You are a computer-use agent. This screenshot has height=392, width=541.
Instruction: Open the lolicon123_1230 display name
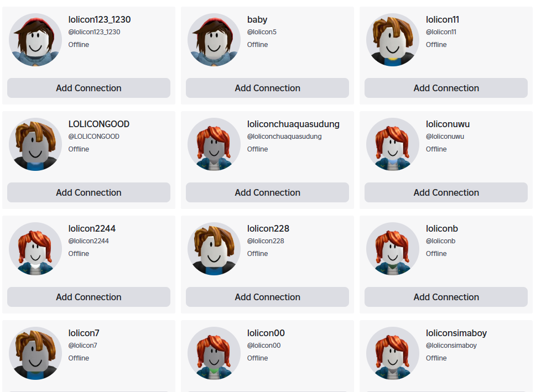(100, 20)
